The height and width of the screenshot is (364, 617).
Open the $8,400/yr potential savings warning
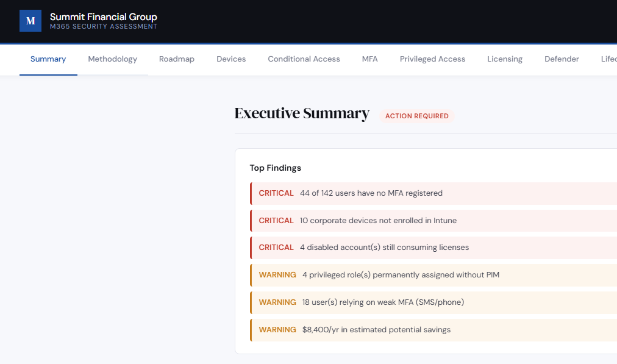click(427, 329)
